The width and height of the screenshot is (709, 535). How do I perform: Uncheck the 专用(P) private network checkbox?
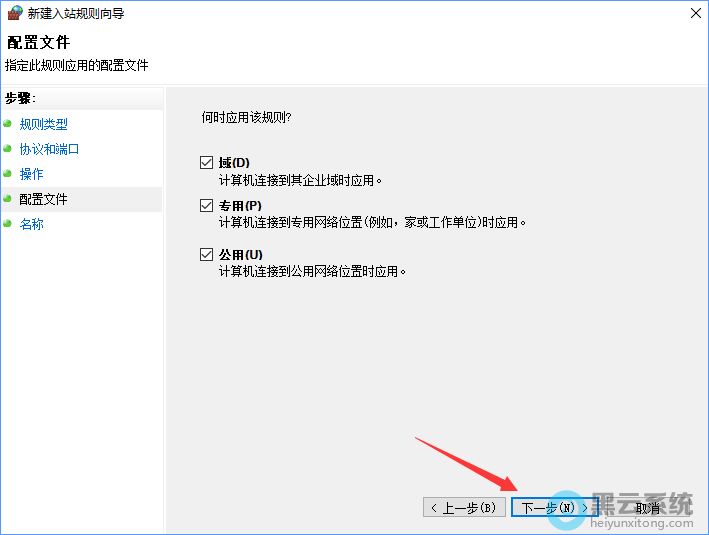(207, 205)
